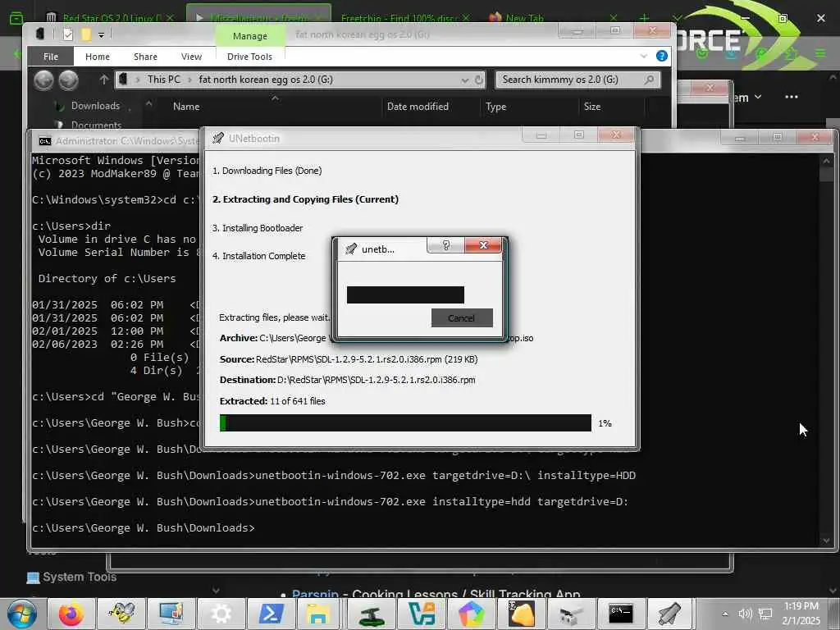Image resolution: width=840 pixels, height=630 pixels.
Task: Click the New Folder quick access icon
Action: point(85,34)
